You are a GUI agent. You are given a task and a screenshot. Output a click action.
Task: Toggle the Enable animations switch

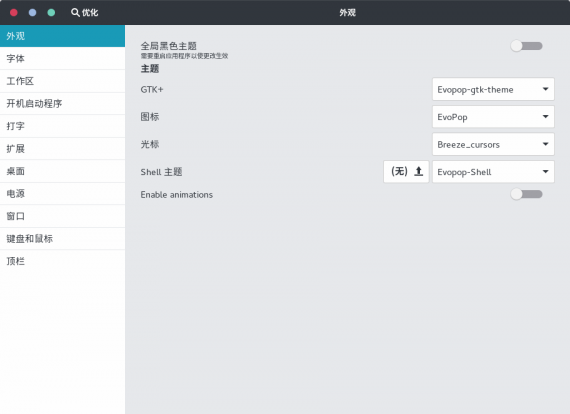(x=526, y=194)
